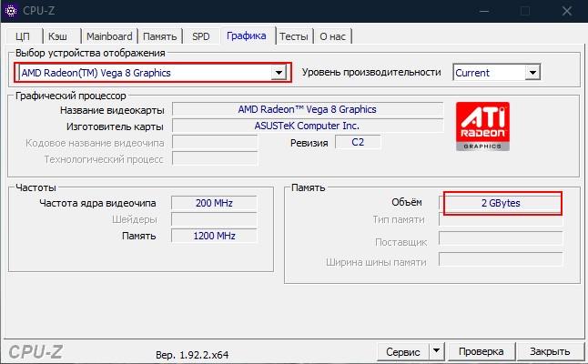Click the empty Шейдеры field
This screenshot has height=364, width=588.
click(214, 219)
